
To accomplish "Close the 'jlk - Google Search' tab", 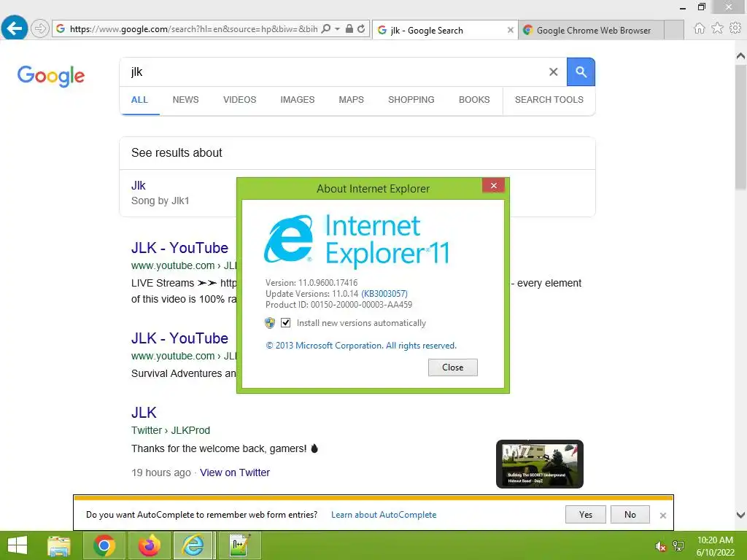I will tap(510, 30).
